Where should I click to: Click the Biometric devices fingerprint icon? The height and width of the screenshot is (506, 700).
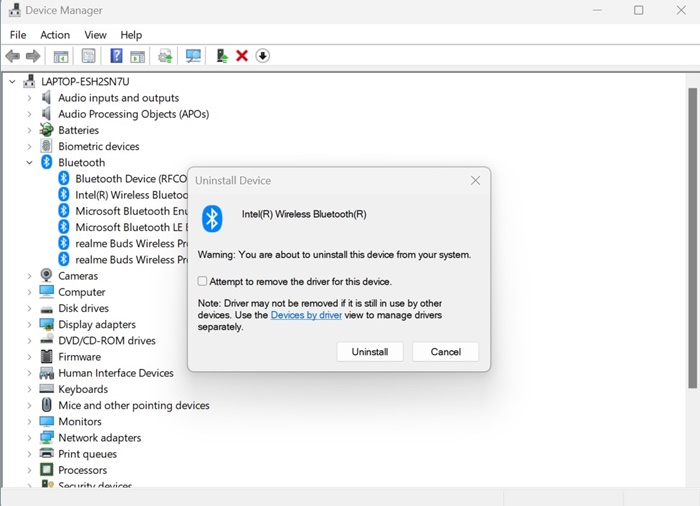click(x=46, y=146)
